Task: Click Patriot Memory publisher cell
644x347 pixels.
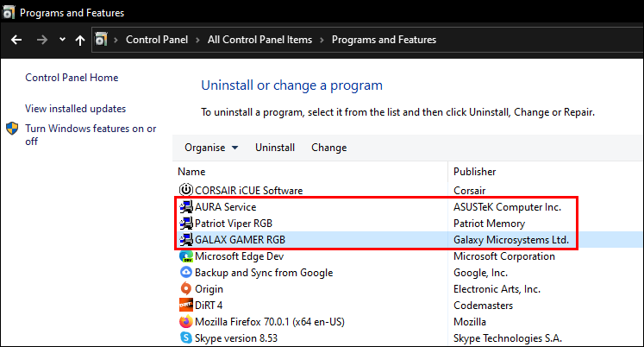Action: click(489, 224)
